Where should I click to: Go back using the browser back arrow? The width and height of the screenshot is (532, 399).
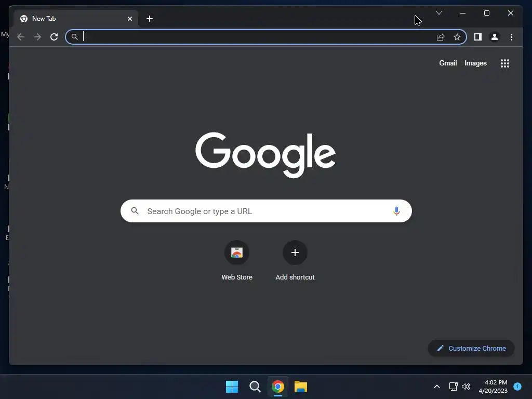[21, 37]
